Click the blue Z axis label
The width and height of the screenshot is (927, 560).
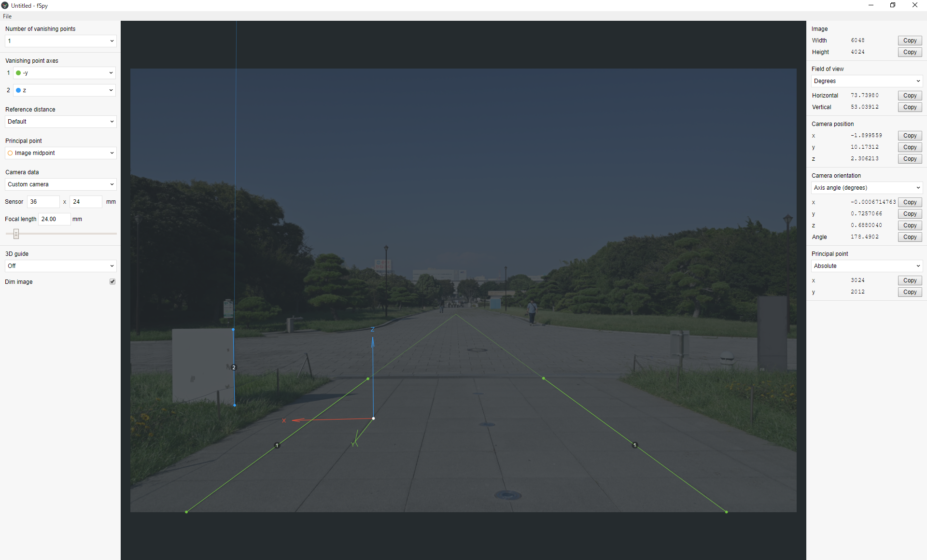(x=372, y=329)
